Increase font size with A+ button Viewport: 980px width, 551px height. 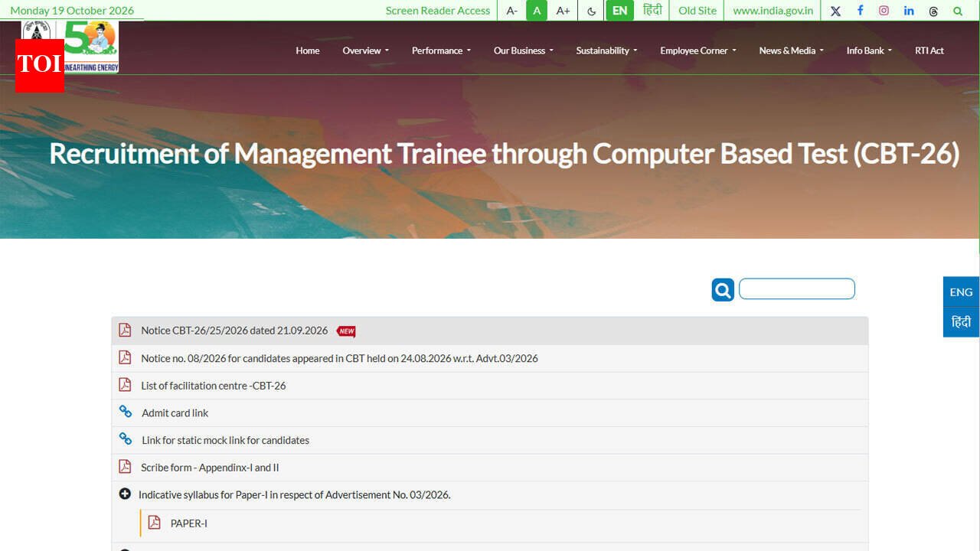click(563, 11)
